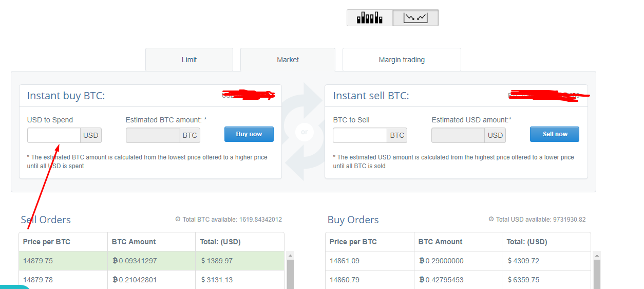Click the Buy Orders scrollbar up arrow
644x289 pixels.
point(597,256)
